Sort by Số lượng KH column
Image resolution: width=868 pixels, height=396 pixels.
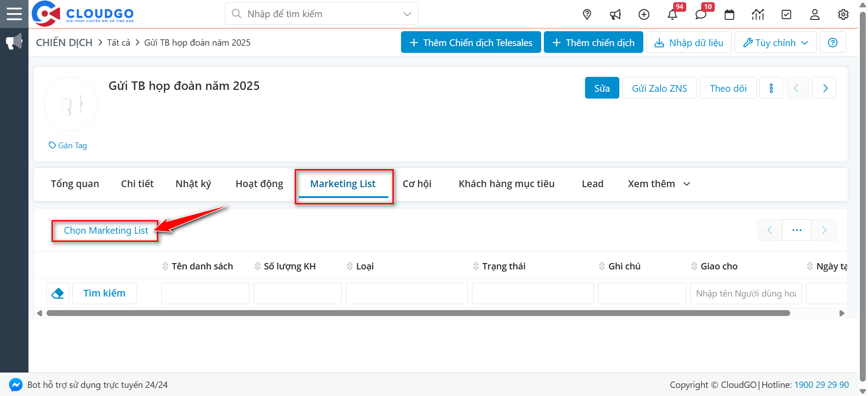289,266
